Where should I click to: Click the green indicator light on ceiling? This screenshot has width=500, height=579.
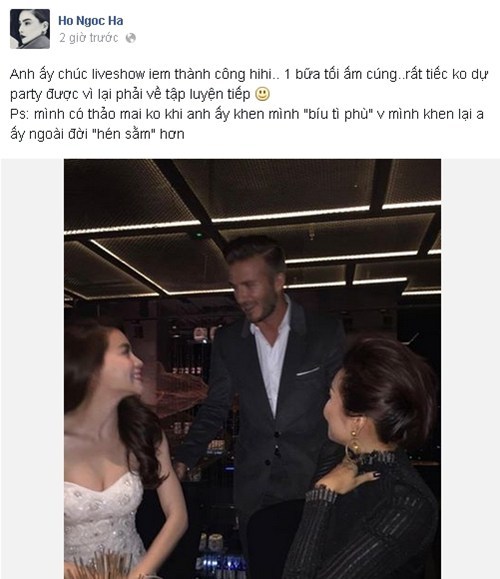point(199,234)
